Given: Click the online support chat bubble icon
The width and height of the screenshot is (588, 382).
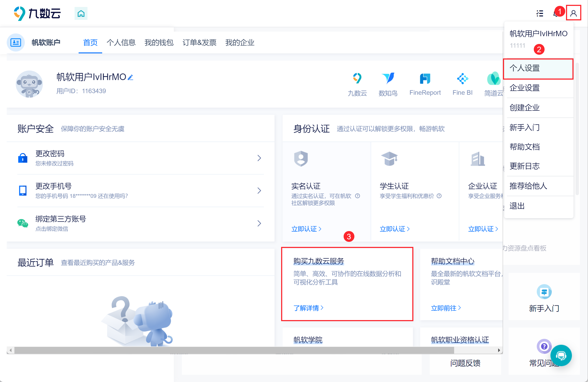Looking at the screenshot, I should click(561, 355).
